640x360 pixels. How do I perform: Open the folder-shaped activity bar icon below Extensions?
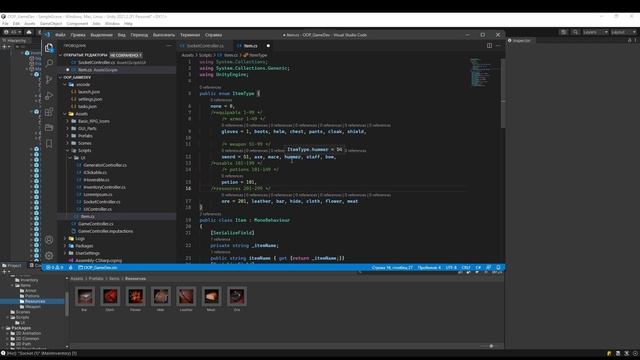point(49,128)
